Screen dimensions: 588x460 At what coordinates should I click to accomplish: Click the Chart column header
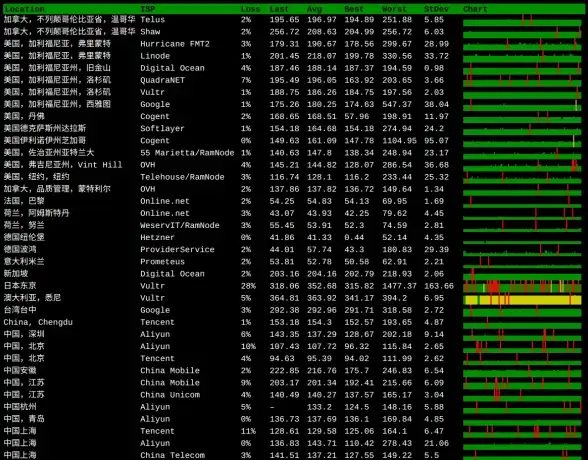[475, 9]
